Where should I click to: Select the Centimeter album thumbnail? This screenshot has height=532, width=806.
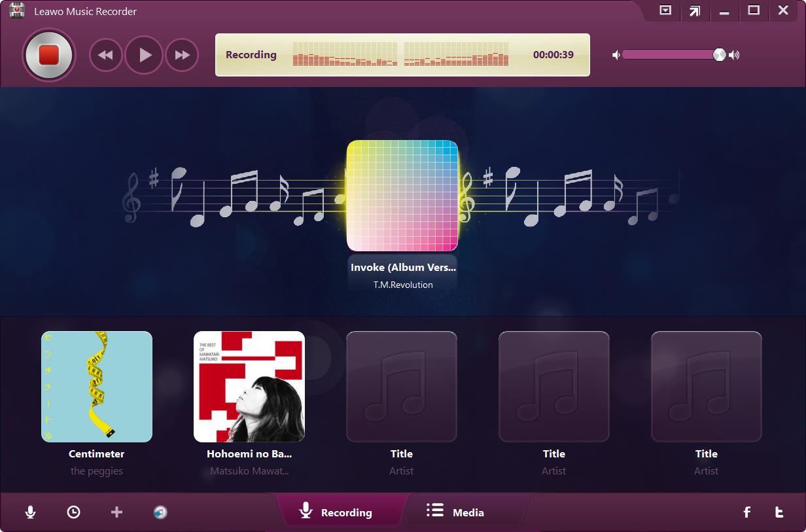pyautogui.click(x=97, y=386)
